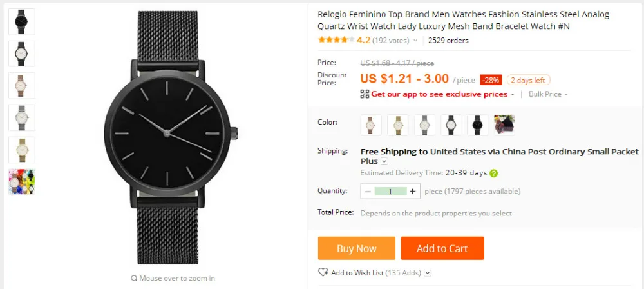Choose the gift box color option

pyautogui.click(x=504, y=125)
